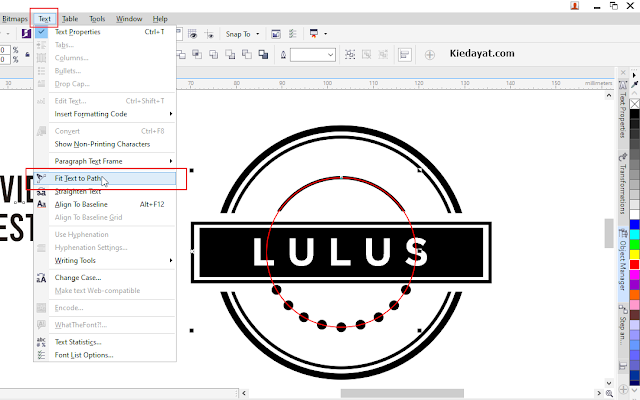Choose Fit Text to Path
This screenshot has width=640, height=400.
pyautogui.click(x=105, y=178)
